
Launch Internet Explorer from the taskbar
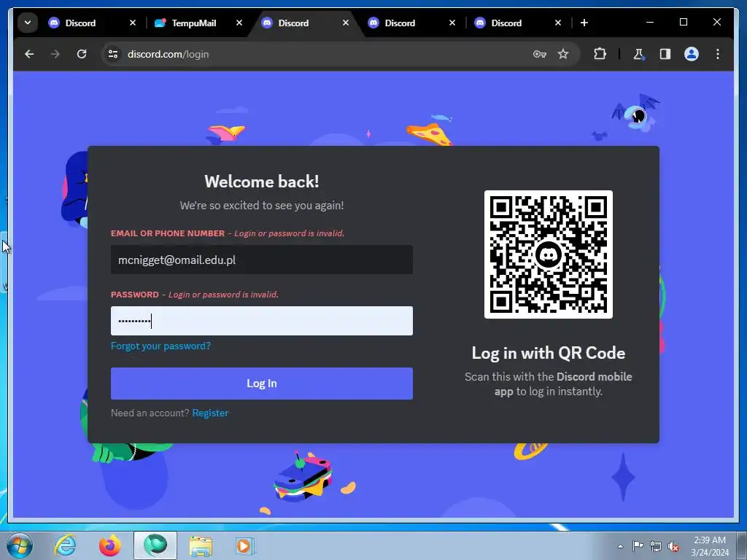pos(65,545)
